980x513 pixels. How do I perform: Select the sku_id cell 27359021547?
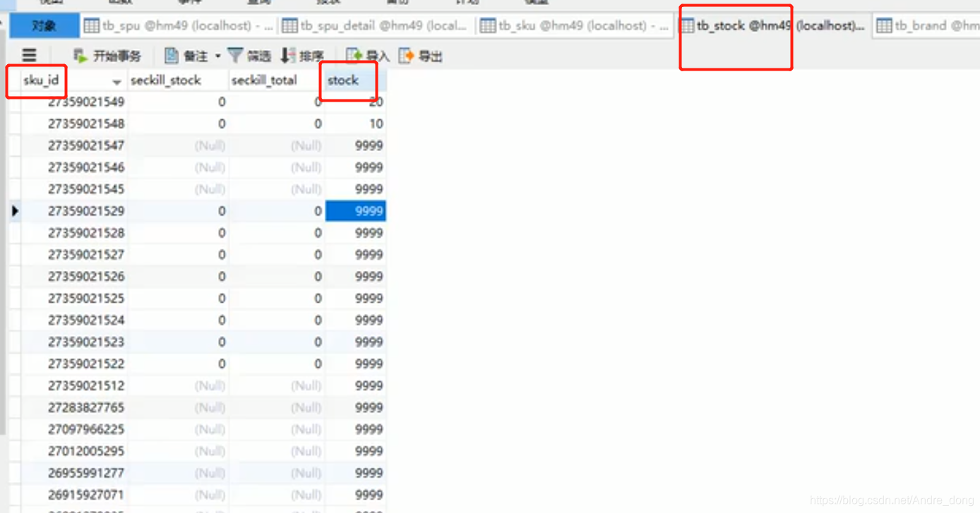pos(74,145)
